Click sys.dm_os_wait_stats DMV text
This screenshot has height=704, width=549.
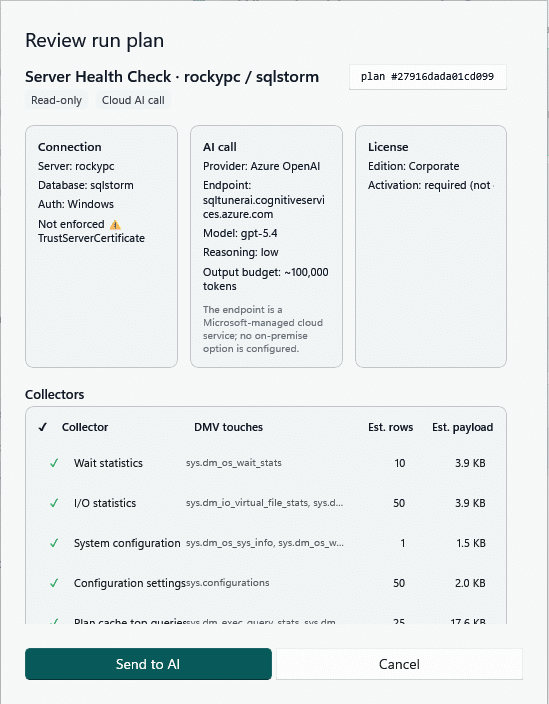234,463
